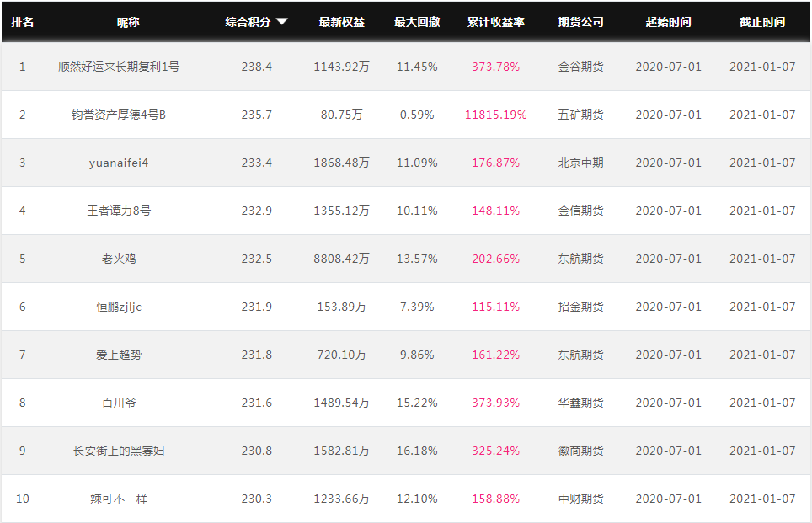Image resolution: width=812 pixels, height=523 pixels.
Task: Open nickname 顺然好运来长期复利1号
Action: (119, 67)
